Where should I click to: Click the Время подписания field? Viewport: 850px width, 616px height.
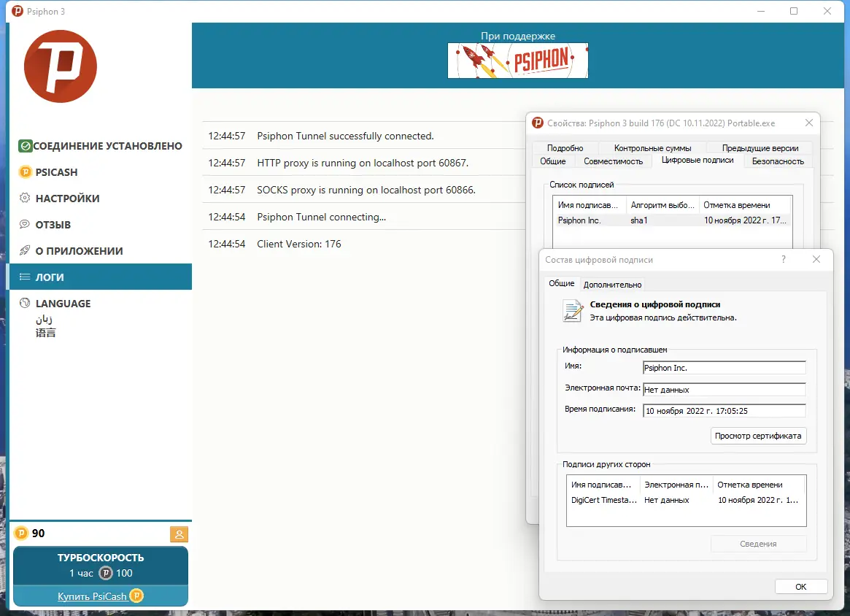724,411
